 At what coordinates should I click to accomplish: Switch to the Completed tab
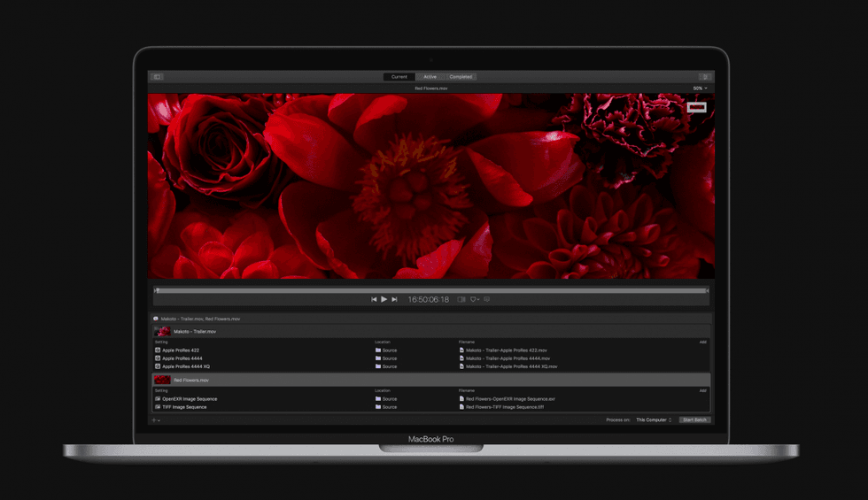point(461,77)
